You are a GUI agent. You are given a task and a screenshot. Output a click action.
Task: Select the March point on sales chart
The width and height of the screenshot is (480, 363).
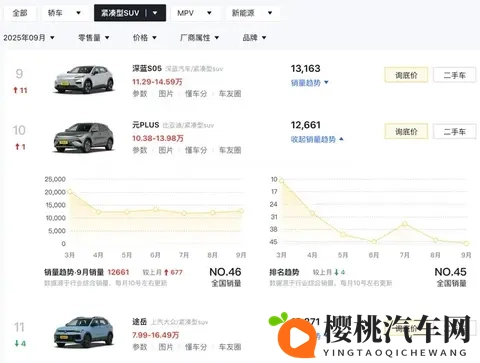70,192
